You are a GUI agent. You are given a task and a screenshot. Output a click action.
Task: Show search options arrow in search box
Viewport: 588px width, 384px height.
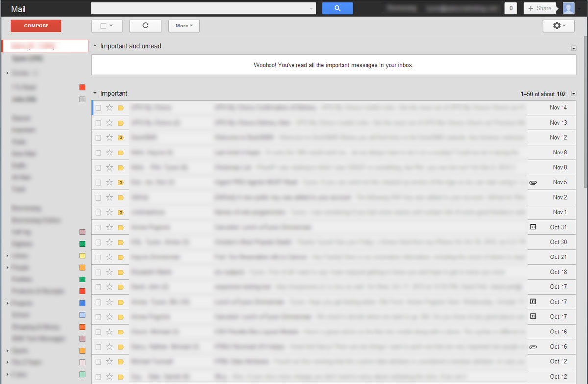tap(312, 9)
